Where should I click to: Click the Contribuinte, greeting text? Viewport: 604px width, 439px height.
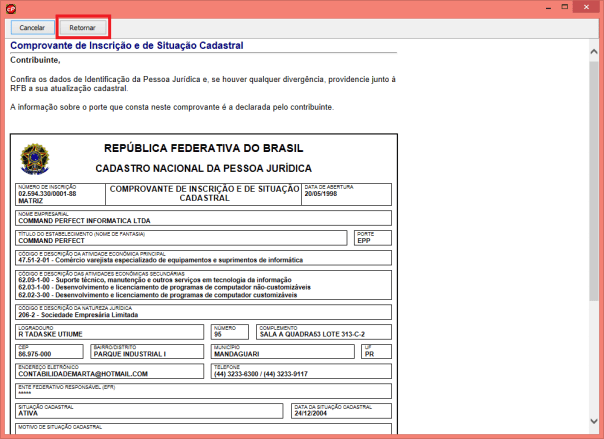[x=35, y=60]
